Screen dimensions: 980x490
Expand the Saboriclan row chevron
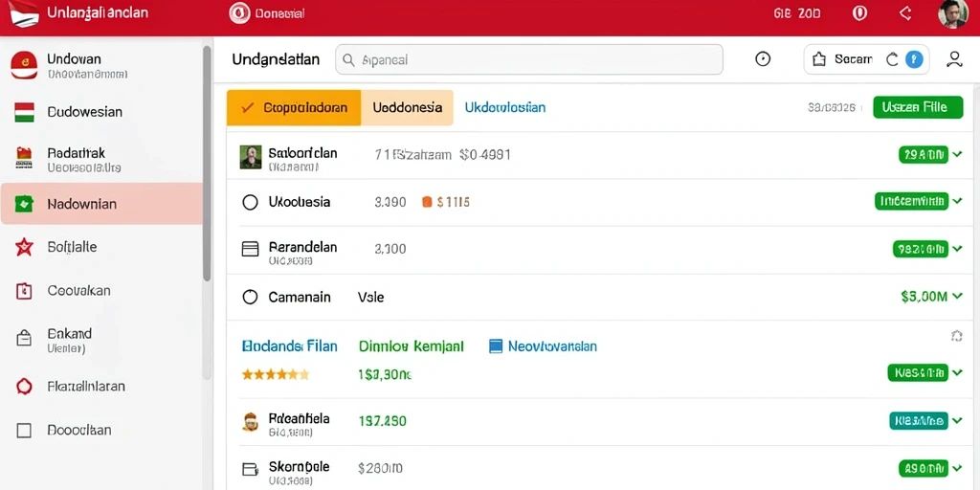coord(957,154)
